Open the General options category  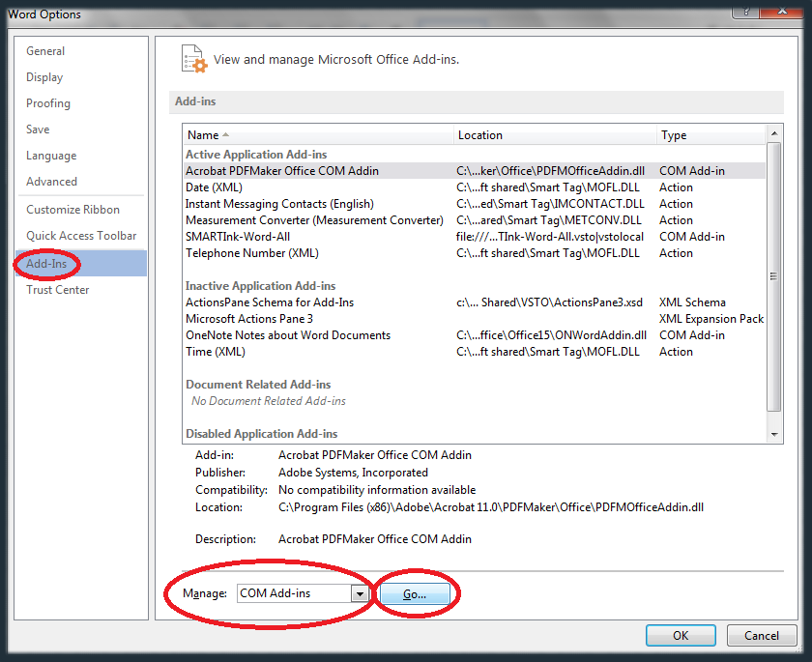tap(45, 51)
